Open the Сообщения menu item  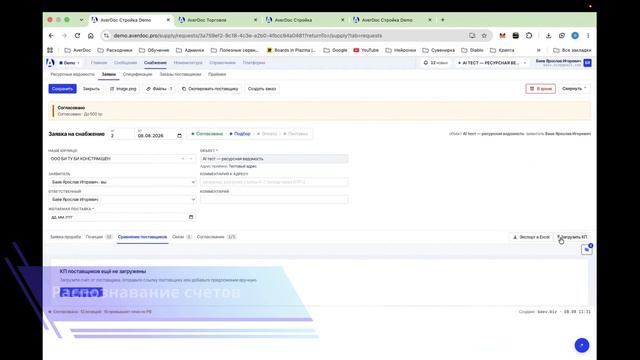pyautogui.click(x=125, y=63)
